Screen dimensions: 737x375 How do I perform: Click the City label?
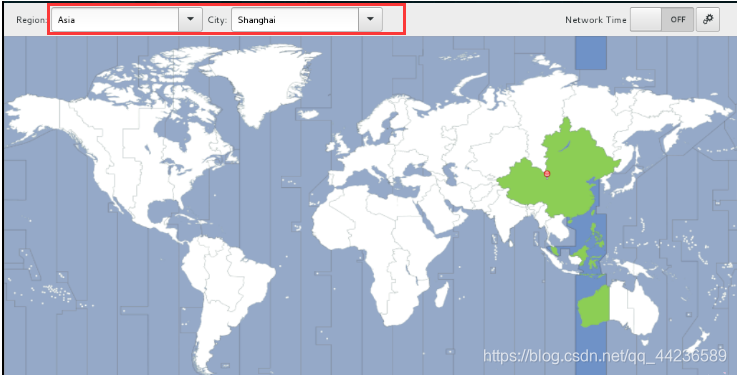[x=218, y=20]
